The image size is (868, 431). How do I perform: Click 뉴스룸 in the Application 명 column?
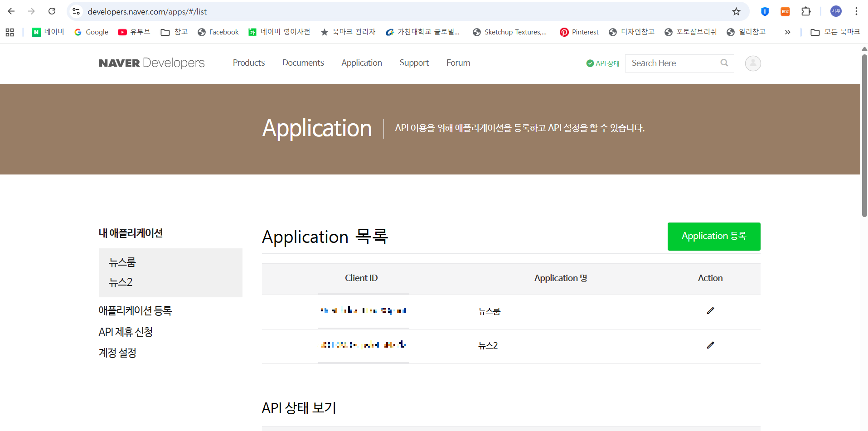(x=490, y=311)
